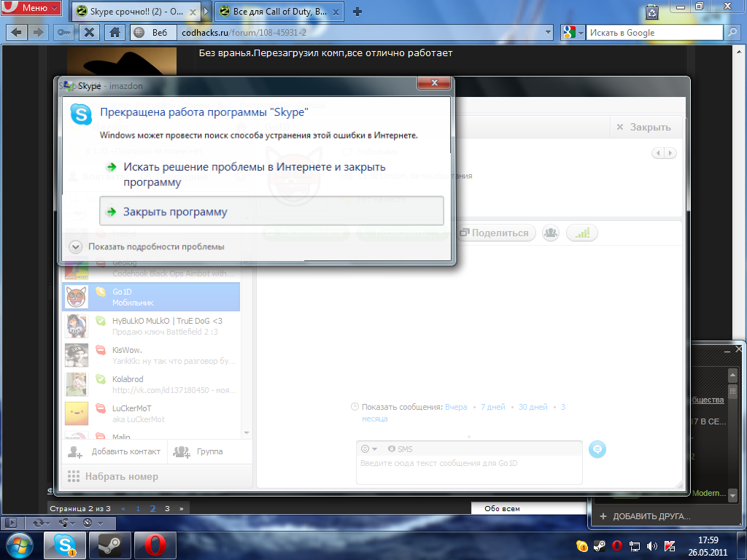Open the Google search engine selector
Image resolution: width=747 pixels, height=560 pixels.
[x=572, y=32]
